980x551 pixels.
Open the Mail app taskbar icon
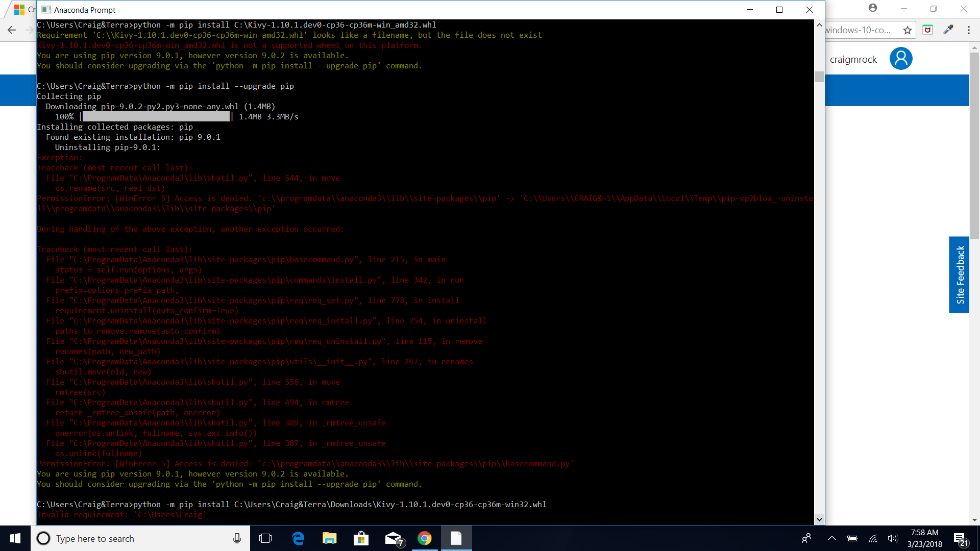[394, 538]
